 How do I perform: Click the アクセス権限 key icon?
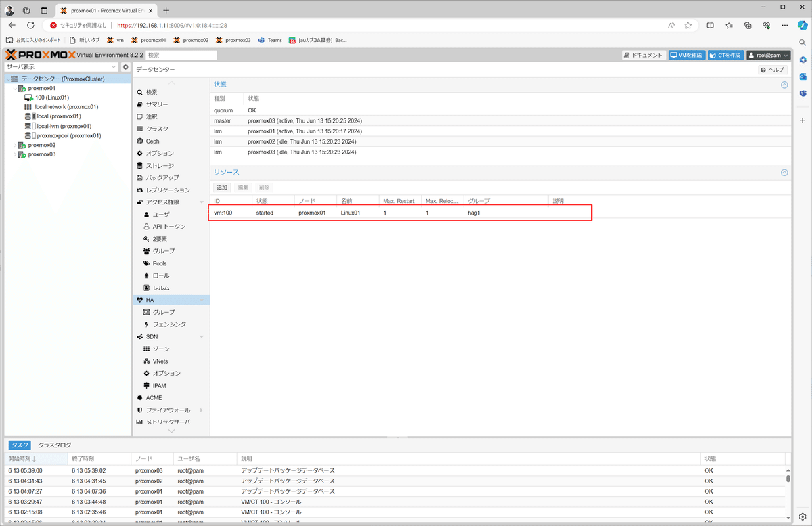coord(140,202)
